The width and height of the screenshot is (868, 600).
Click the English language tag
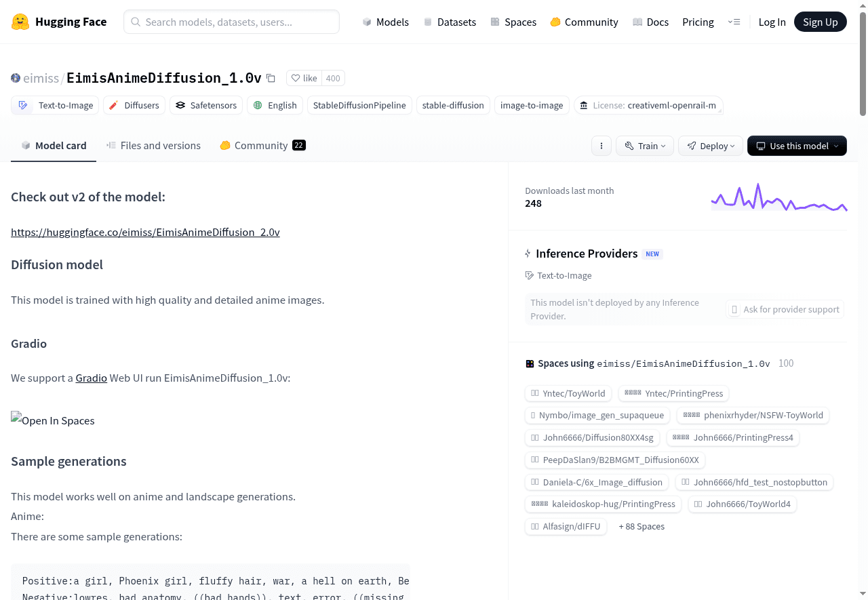point(275,105)
